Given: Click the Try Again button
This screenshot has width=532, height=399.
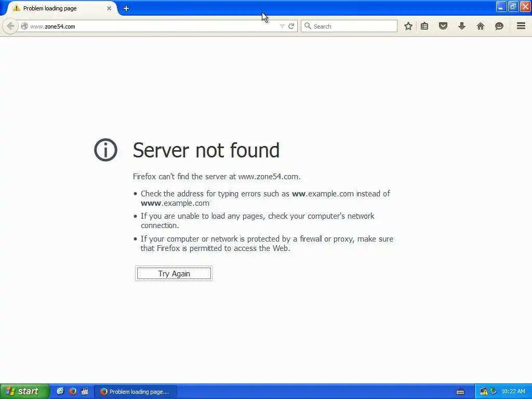Looking at the screenshot, I should click(174, 273).
